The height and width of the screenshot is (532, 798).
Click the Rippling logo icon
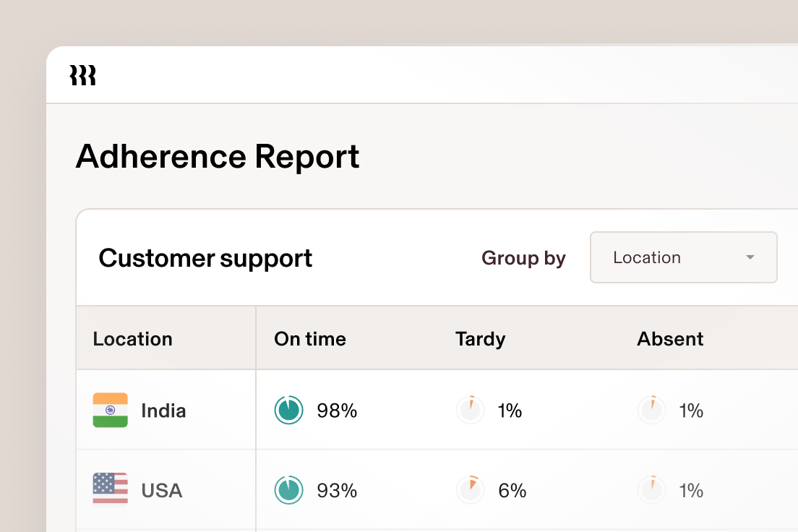(82, 75)
